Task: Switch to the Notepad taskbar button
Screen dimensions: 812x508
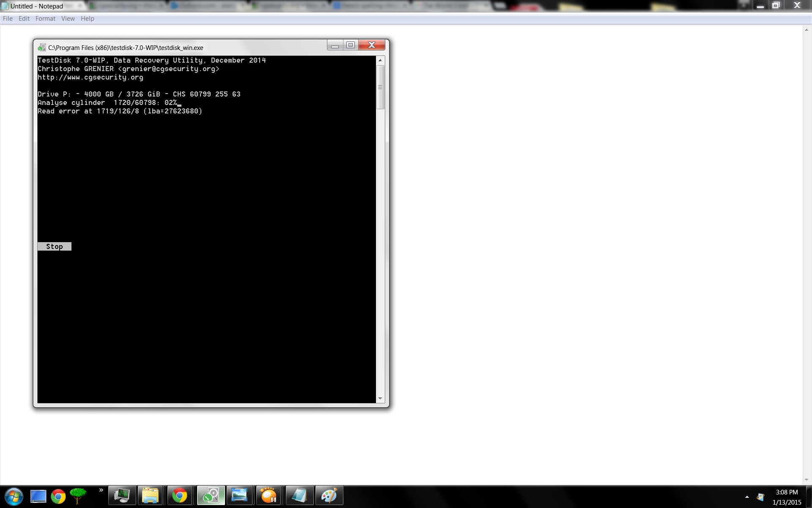Action: [299, 496]
